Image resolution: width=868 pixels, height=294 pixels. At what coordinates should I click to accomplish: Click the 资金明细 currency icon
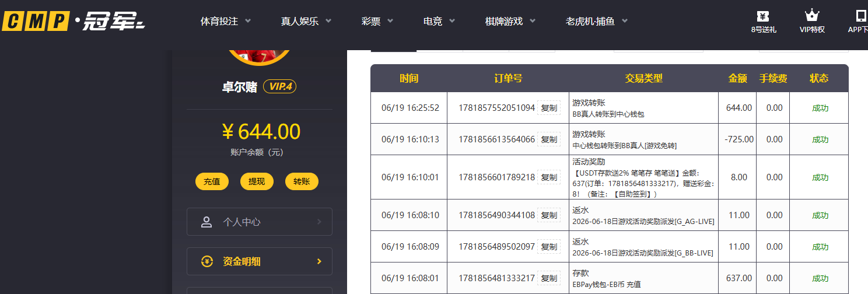coord(206,261)
